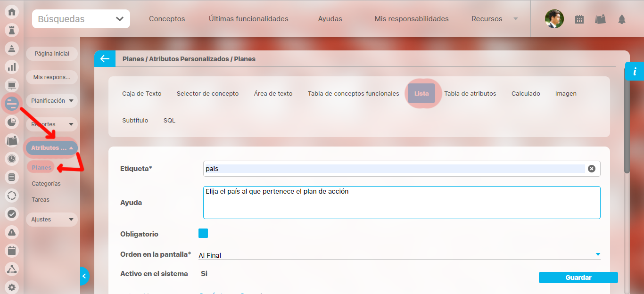644x294 pixels.
Task: Collapse the left navigation panel arrow
Action: point(84,276)
